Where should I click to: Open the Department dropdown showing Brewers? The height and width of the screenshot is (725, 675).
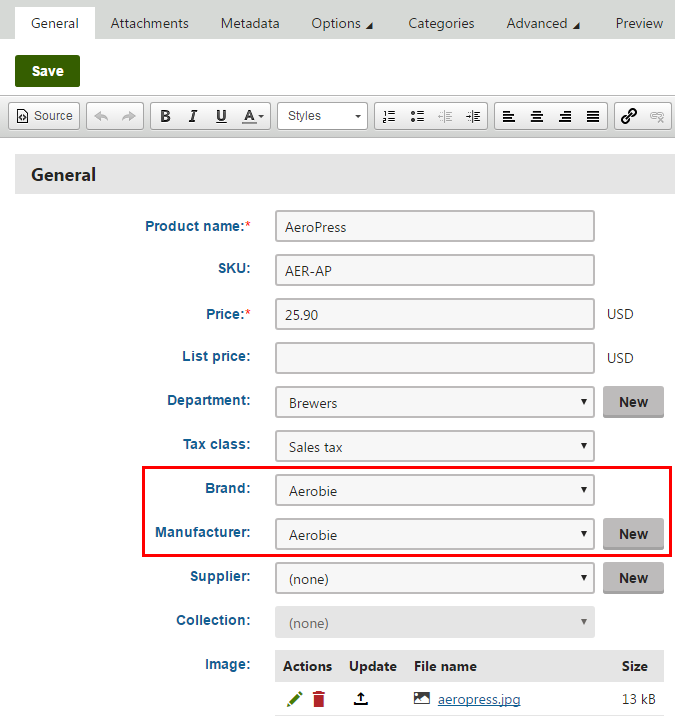click(435, 402)
